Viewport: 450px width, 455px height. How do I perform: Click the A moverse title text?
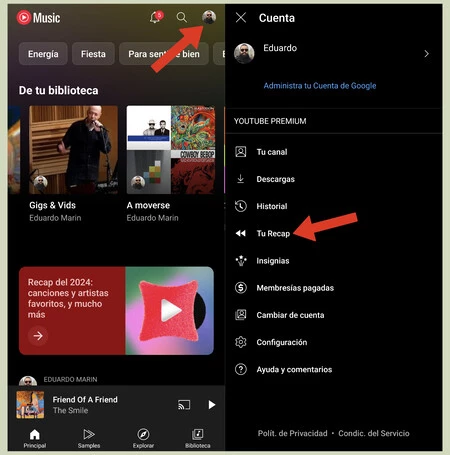148,205
